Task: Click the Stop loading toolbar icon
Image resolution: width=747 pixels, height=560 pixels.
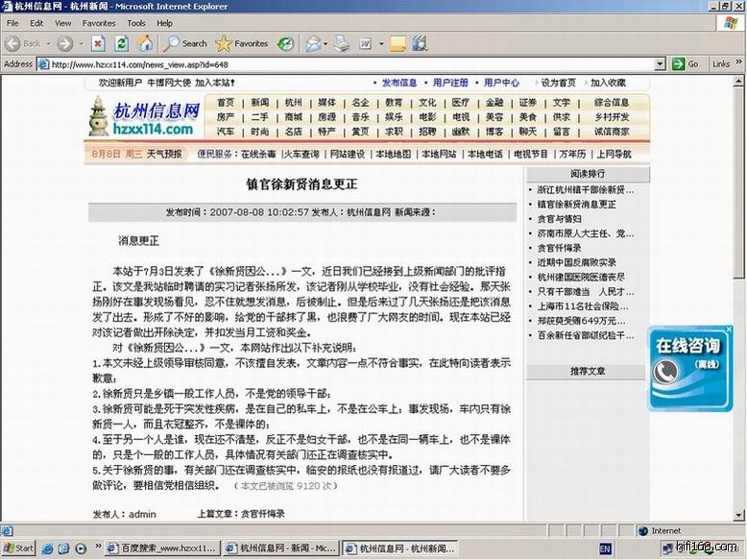Action: click(x=98, y=43)
